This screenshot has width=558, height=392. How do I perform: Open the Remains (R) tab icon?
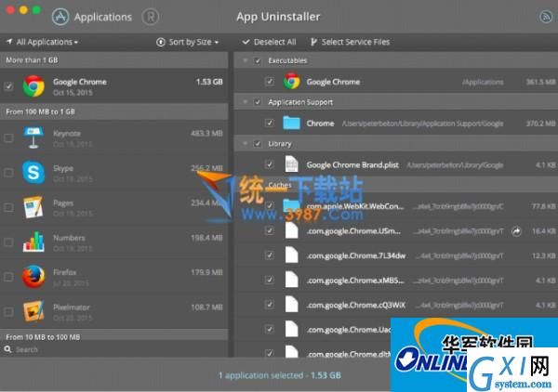150,17
